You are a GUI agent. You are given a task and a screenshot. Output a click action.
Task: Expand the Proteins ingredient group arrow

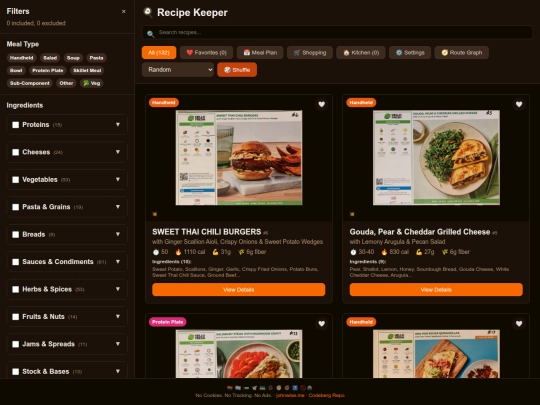(118, 124)
